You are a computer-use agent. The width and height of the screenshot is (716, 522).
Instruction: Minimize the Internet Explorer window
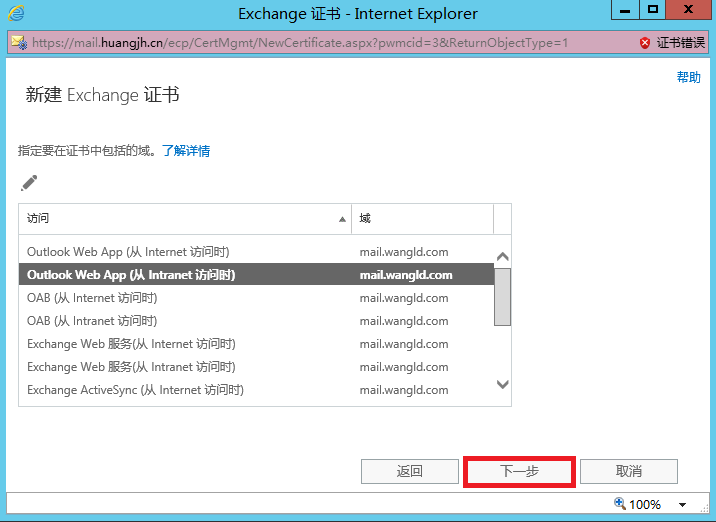tap(625, 10)
